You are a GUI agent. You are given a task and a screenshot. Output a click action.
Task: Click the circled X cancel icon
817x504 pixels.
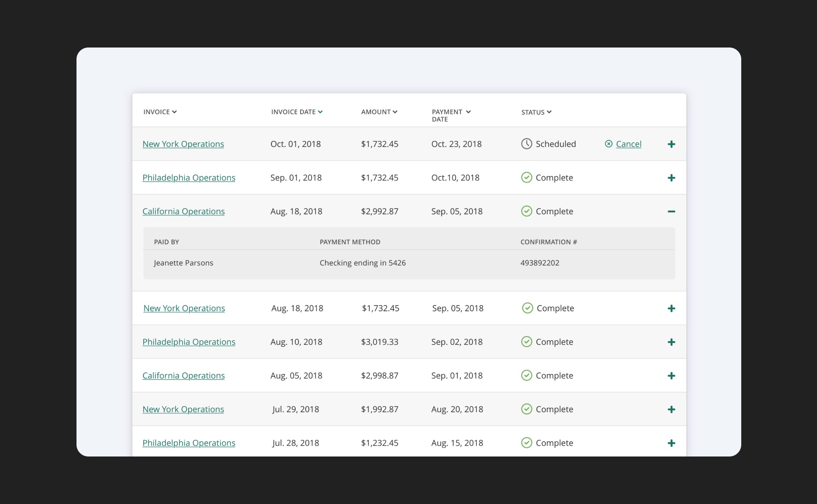click(608, 144)
